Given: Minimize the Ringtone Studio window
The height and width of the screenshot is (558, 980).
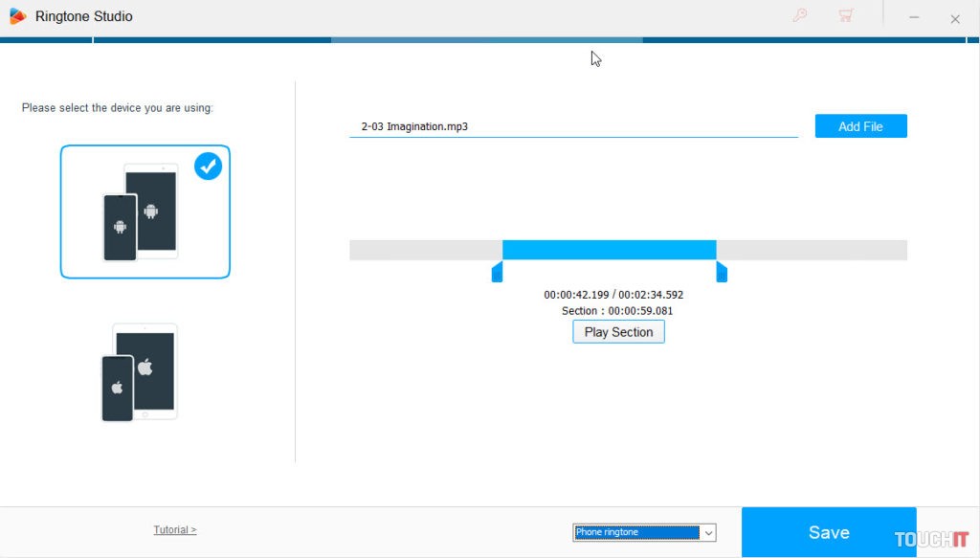Looking at the screenshot, I should 914,17.
